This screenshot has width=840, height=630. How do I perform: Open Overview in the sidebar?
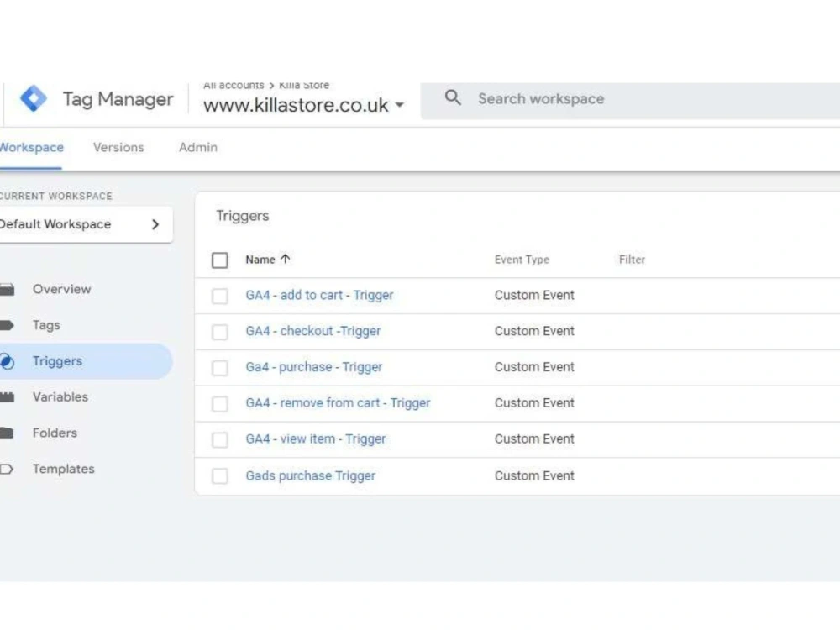point(61,289)
